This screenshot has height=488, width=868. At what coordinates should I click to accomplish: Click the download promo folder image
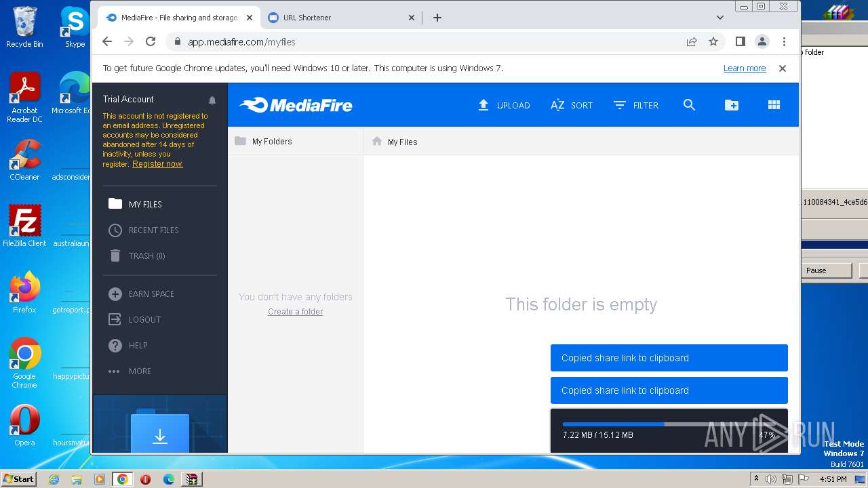click(159, 430)
